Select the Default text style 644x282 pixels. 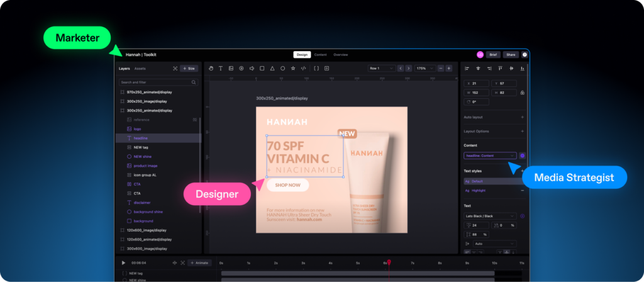(492, 181)
